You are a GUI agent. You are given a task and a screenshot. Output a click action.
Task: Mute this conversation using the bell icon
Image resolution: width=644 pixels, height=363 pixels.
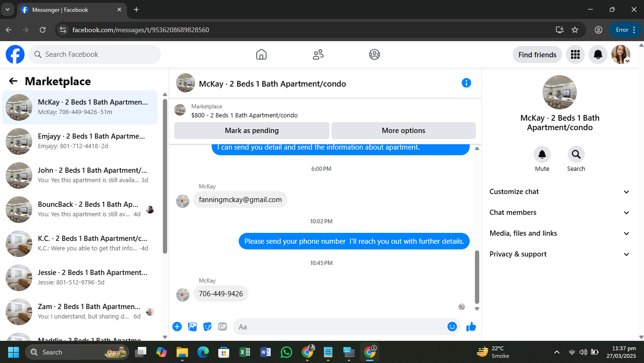click(x=542, y=154)
